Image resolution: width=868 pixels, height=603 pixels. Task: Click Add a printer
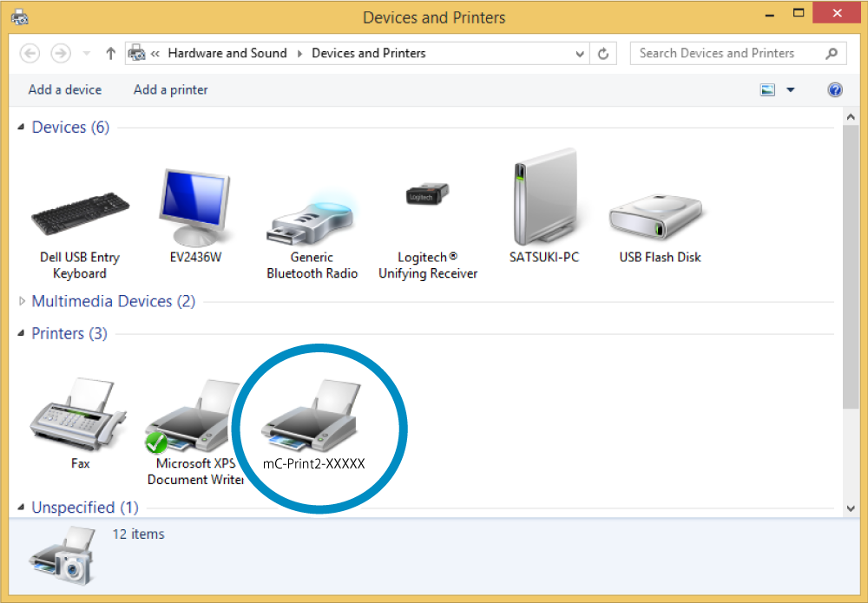pos(170,89)
